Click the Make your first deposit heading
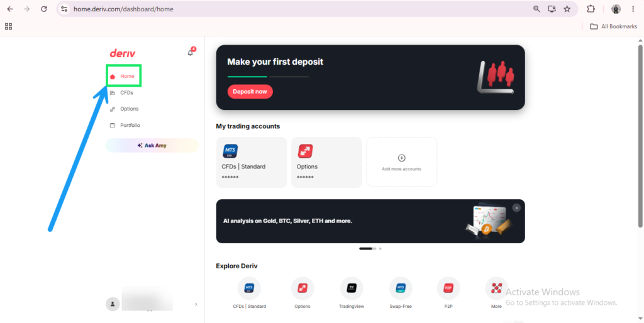Viewport: 644px width, 323px height. [275, 62]
